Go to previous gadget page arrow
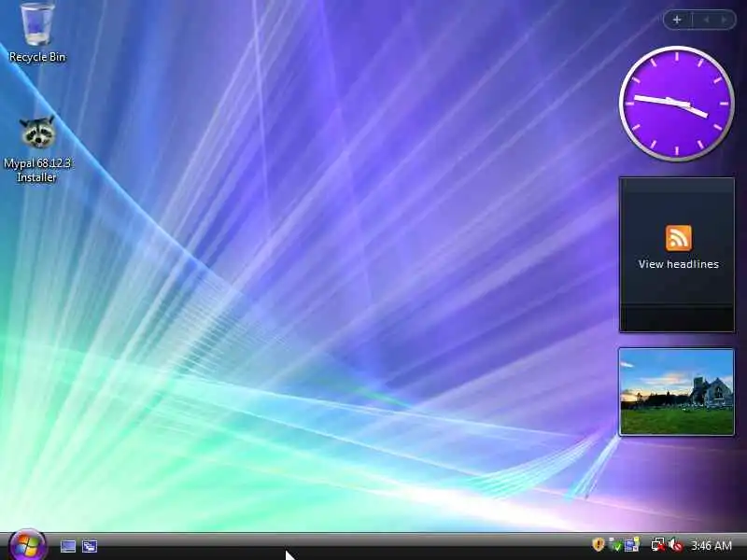Screen dimensions: 747x560 coord(707,20)
